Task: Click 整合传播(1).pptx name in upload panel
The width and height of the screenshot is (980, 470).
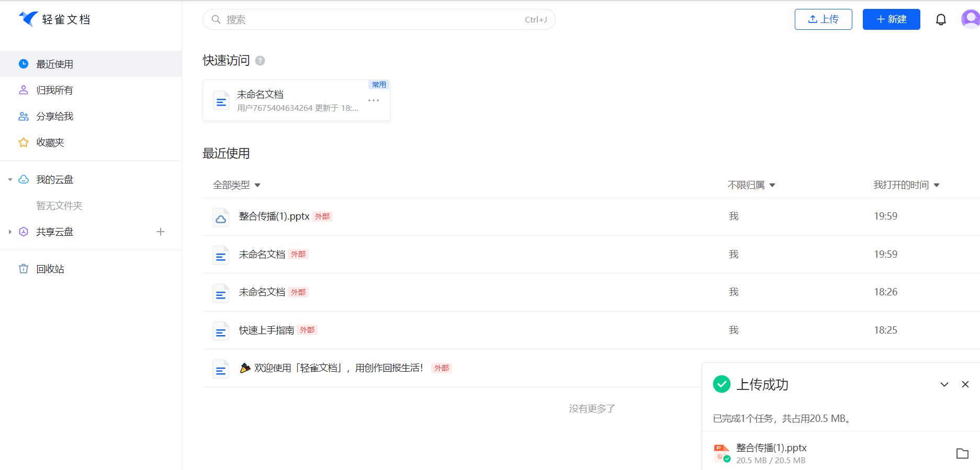Action: tap(771, 448)
